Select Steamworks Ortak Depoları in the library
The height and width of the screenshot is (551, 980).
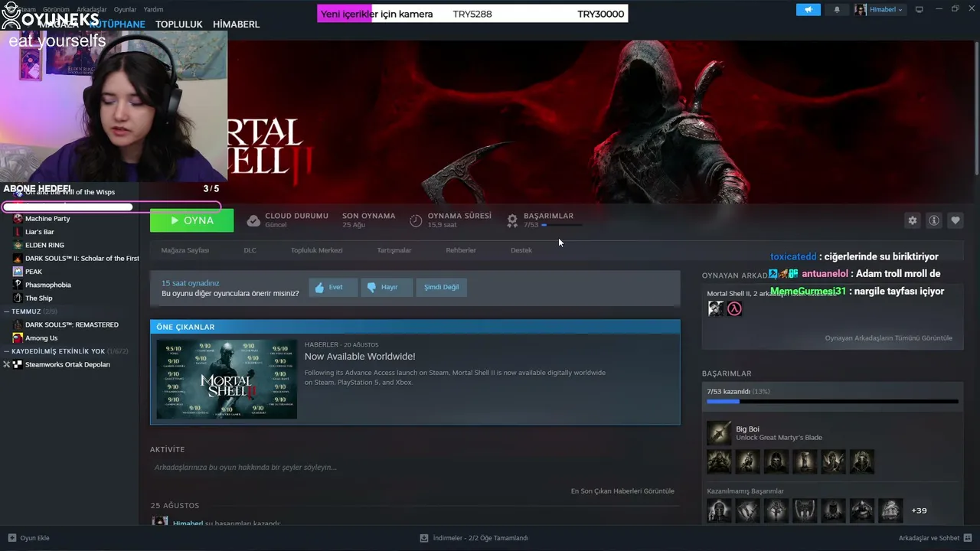[67, 364]
